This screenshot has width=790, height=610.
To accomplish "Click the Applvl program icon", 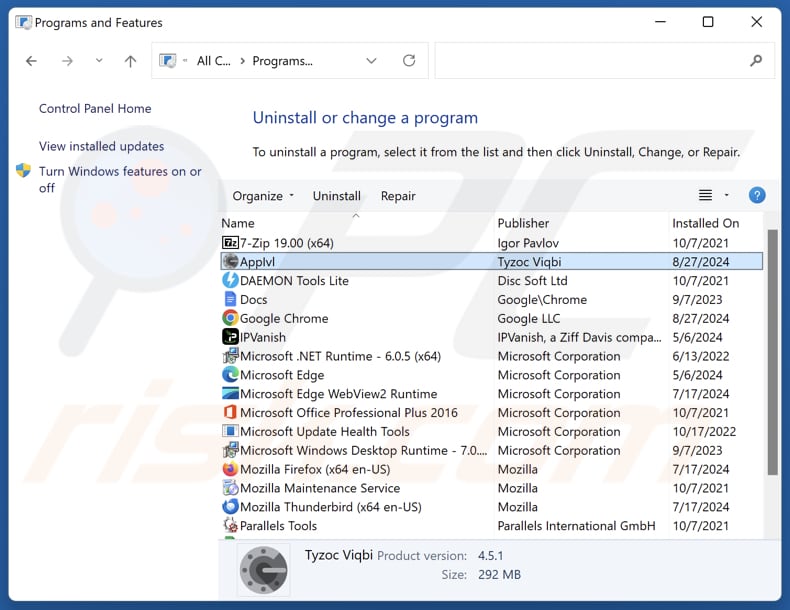I will pos(230,261).
